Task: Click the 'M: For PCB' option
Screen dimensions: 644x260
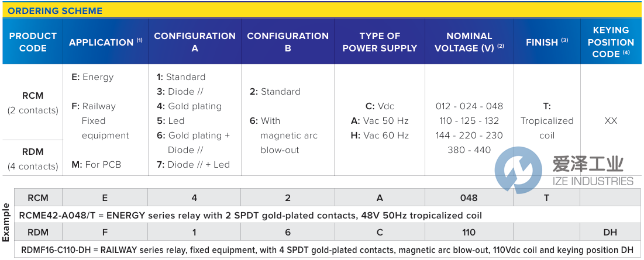Action: pos(95,165)
